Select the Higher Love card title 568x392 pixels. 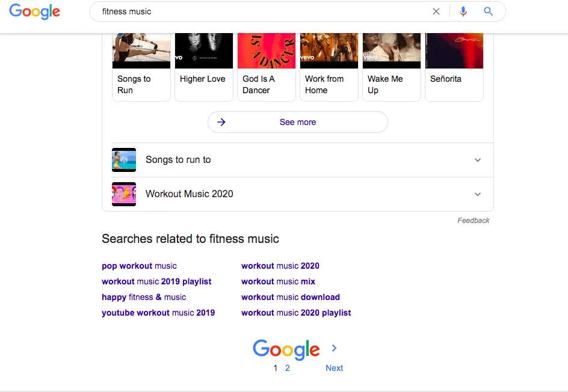click(203, 79)
